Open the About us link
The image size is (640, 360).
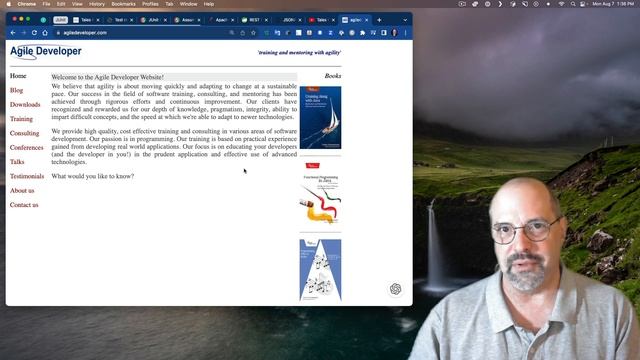click(22, 190)
